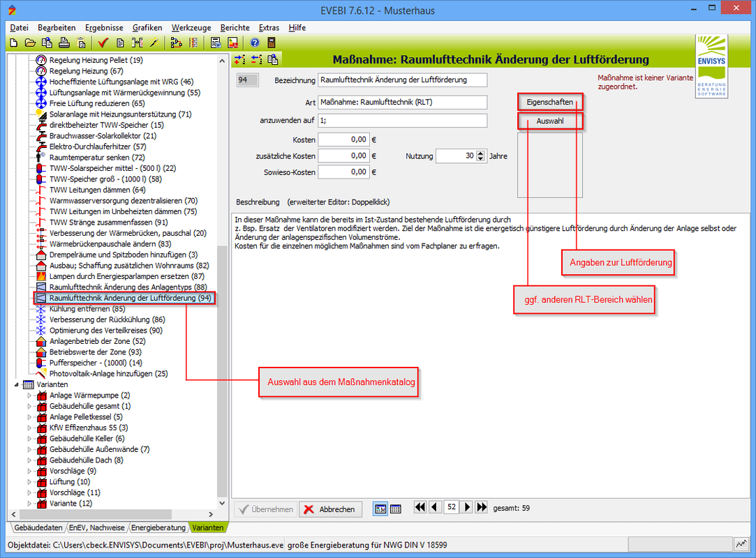Expand the Anlage Wärmepumpe (2) variant

[29, 395]
